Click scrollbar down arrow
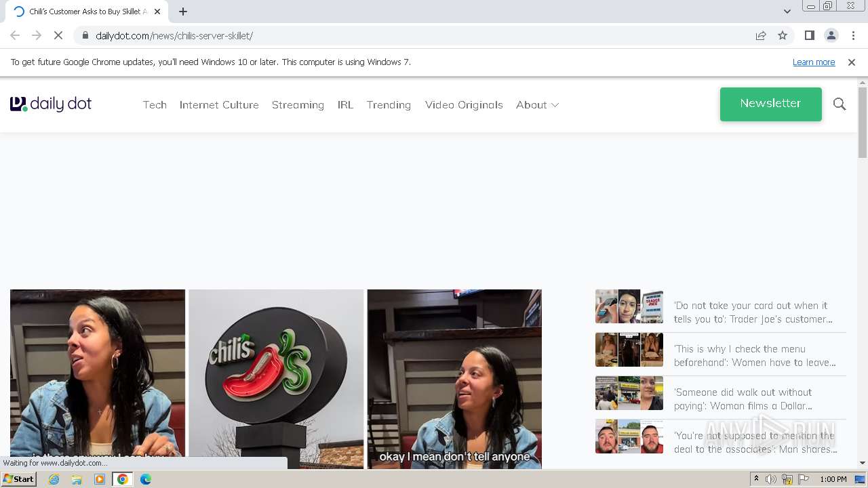 pyautogui.click(x=863, y=464)
